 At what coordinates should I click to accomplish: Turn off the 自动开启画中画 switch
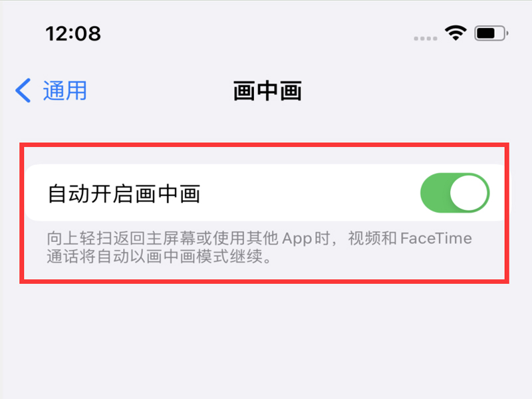(455, 193)
